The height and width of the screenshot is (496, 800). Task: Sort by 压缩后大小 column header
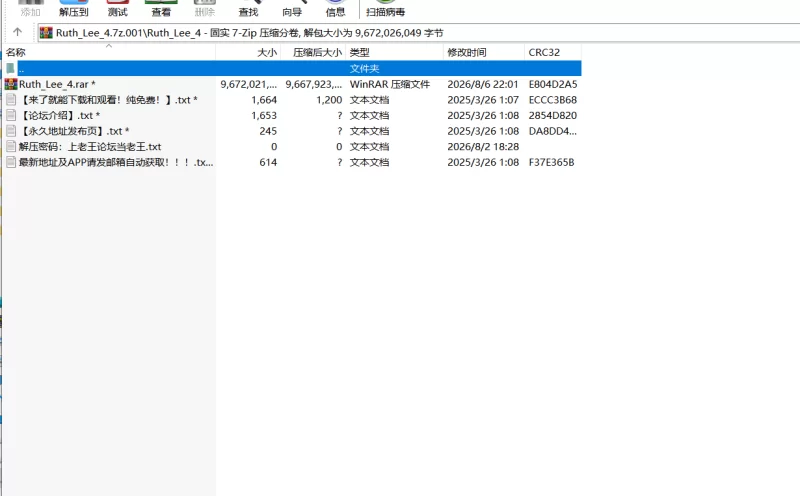coord(313,52)
